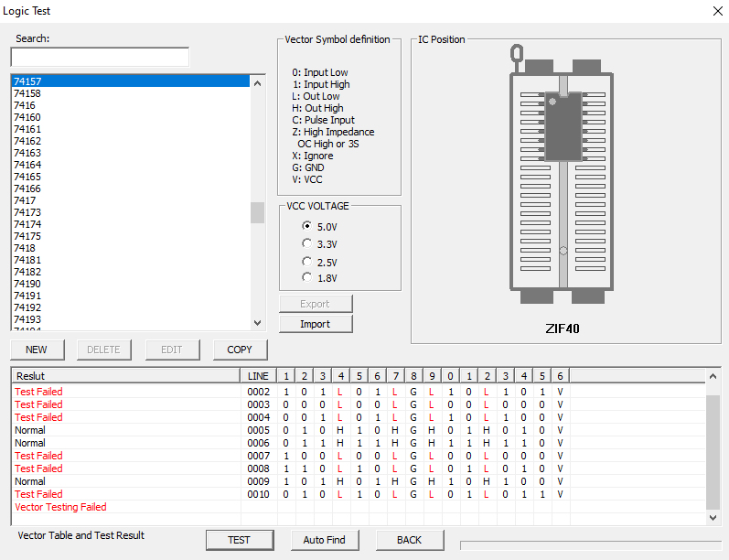Click the Test Failed row for line 0004
The height and width of the screenshot is (560, 729).
coord(359,417)
